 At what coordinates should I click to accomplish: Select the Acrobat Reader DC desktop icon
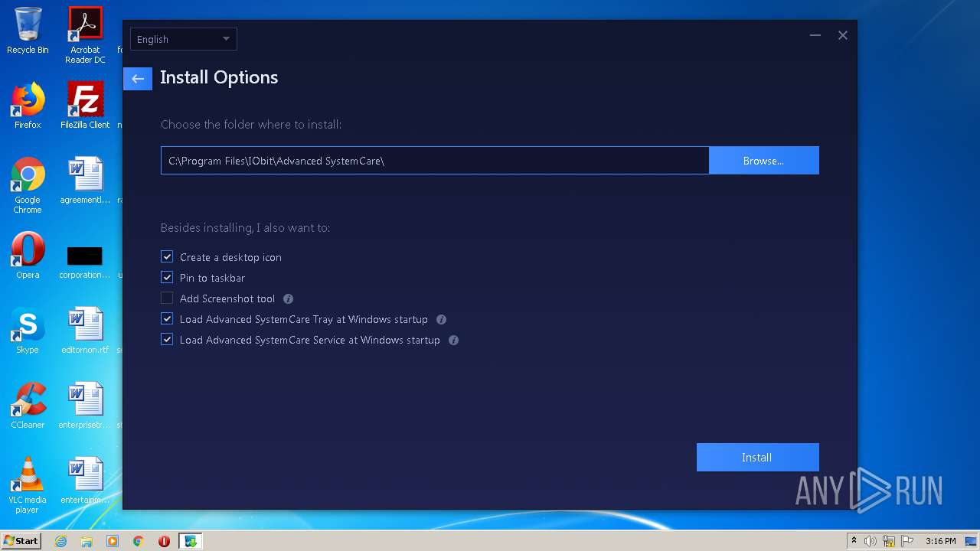(x=85, y=36)
